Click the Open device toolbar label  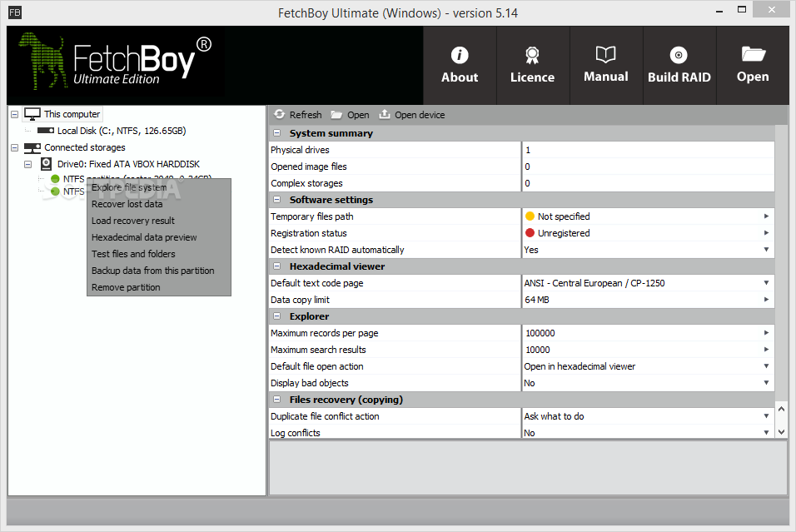coord(420,115)
